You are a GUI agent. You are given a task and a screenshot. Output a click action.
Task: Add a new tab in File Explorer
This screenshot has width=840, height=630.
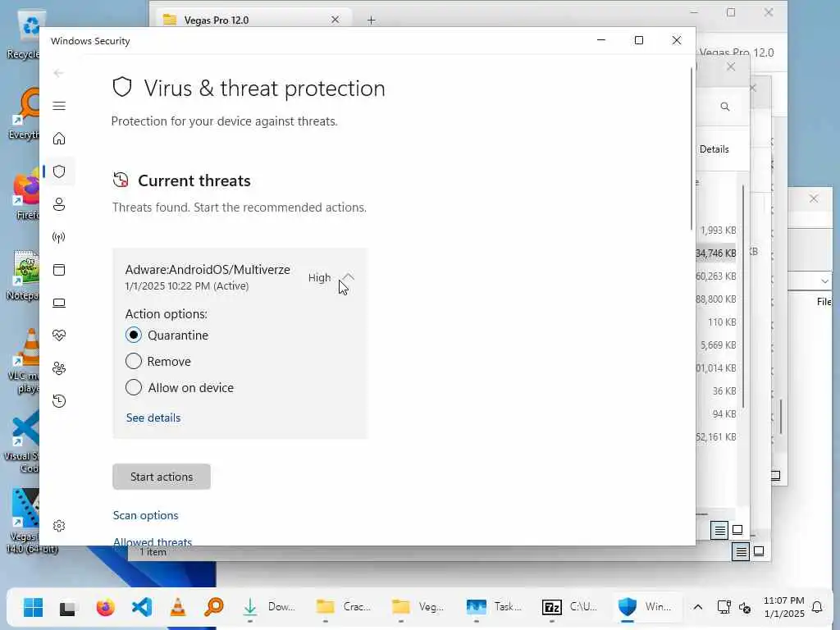pyautogui.click(x=372, y=21)
